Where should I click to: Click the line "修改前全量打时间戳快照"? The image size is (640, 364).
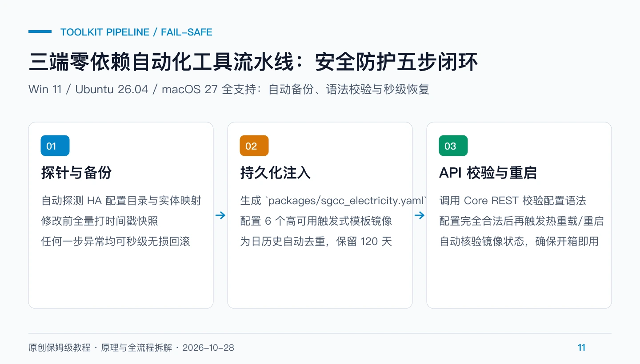[100, 221]
